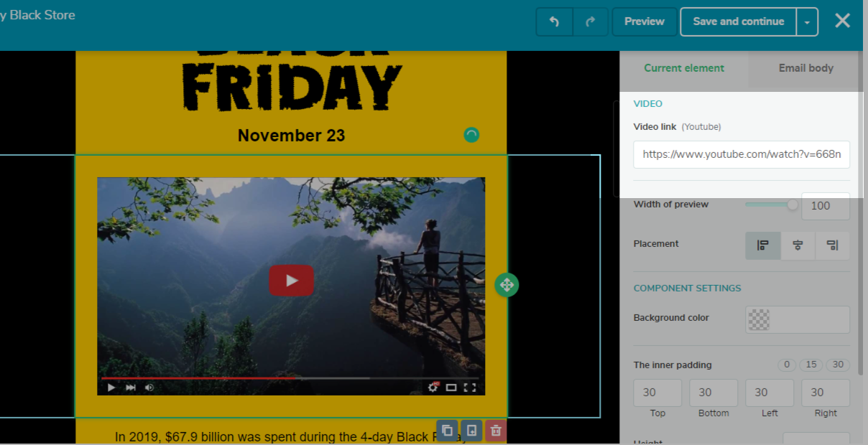The width and height of the screenshot is (868, 445).
Task: Click the video progress bar
Action: click(290, 378)
